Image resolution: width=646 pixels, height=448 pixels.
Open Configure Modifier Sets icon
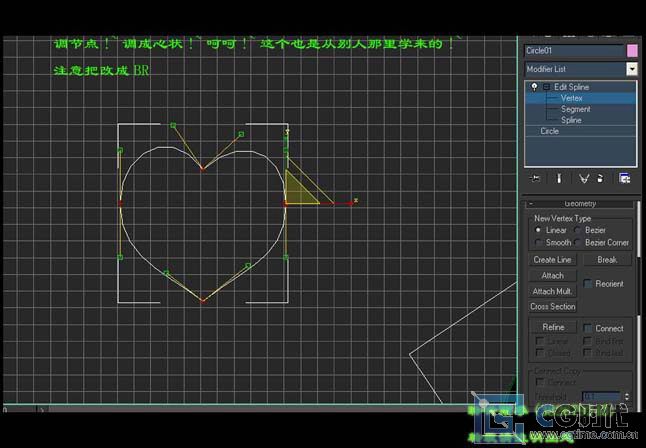point(625,178)
